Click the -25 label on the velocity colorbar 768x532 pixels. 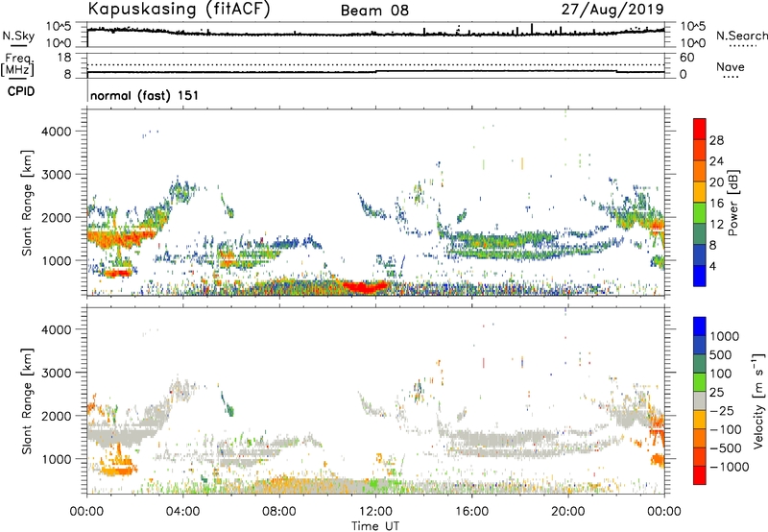[724, 410]
